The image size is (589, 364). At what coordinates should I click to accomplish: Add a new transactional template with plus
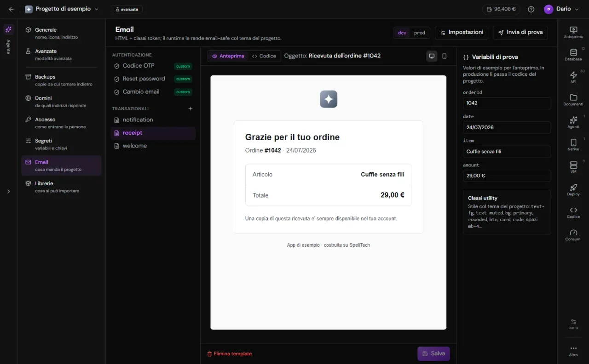tap(191, 108)
